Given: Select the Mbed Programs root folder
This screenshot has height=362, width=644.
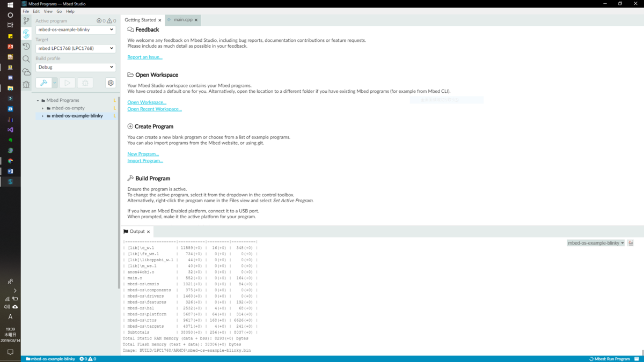Looking at the screenshot, I should pos(63,100).
